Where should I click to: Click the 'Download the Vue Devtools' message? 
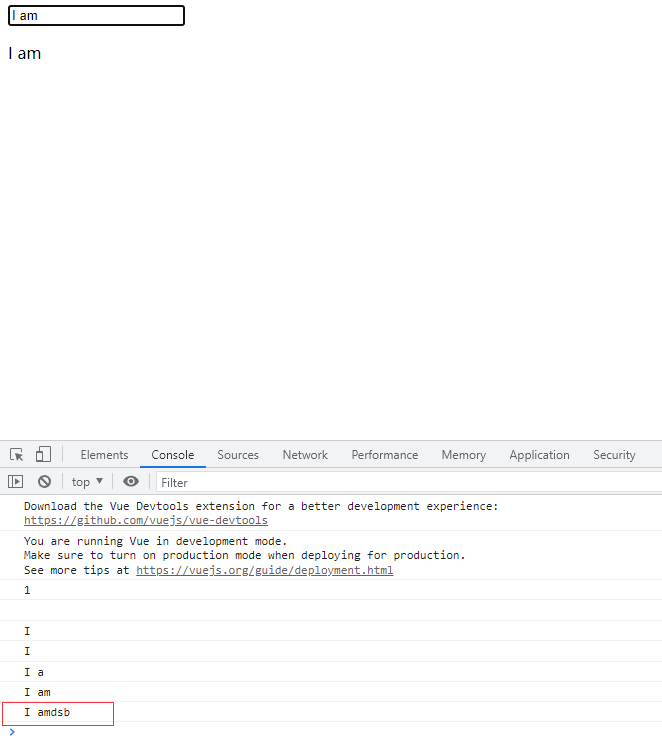tap(331, 513)
